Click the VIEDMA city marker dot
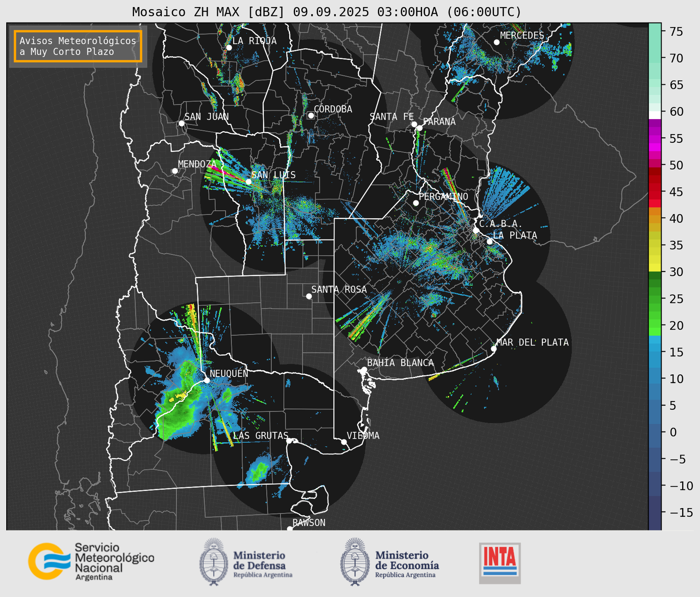The width and height of the screenshot is (700, 597). [x=344, y=442]
